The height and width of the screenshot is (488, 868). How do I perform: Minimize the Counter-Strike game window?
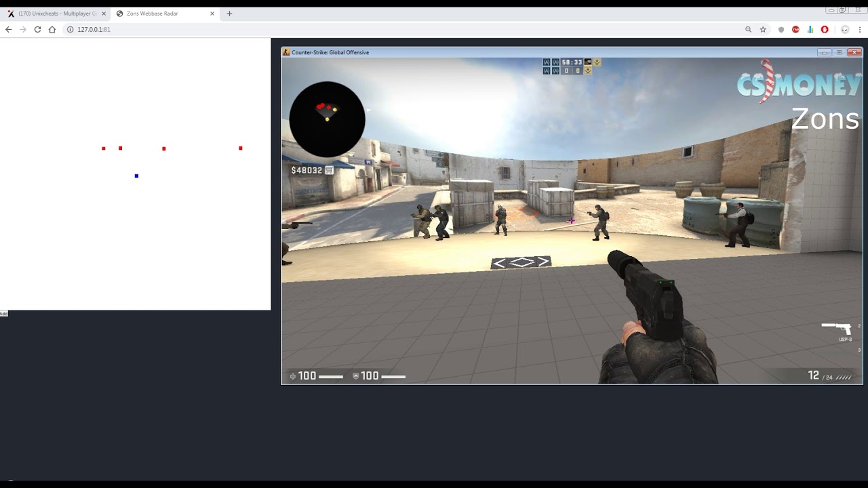coord(824,52)
